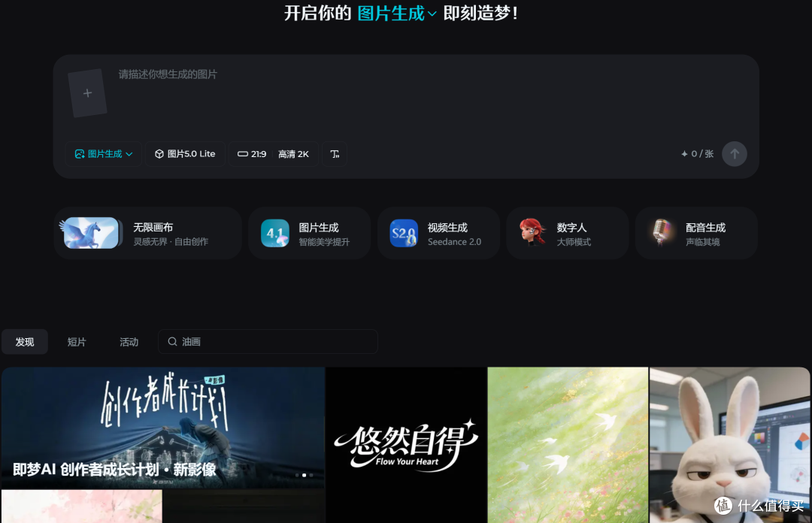
Task: Open the 创作者成长计划 banner
Action: pyautogui.click(x=163, y=428)
